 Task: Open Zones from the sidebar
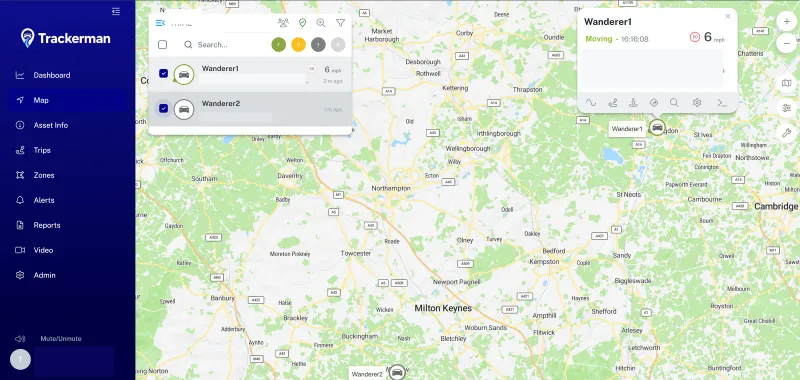pyautogui.click(x=67, y=175)
